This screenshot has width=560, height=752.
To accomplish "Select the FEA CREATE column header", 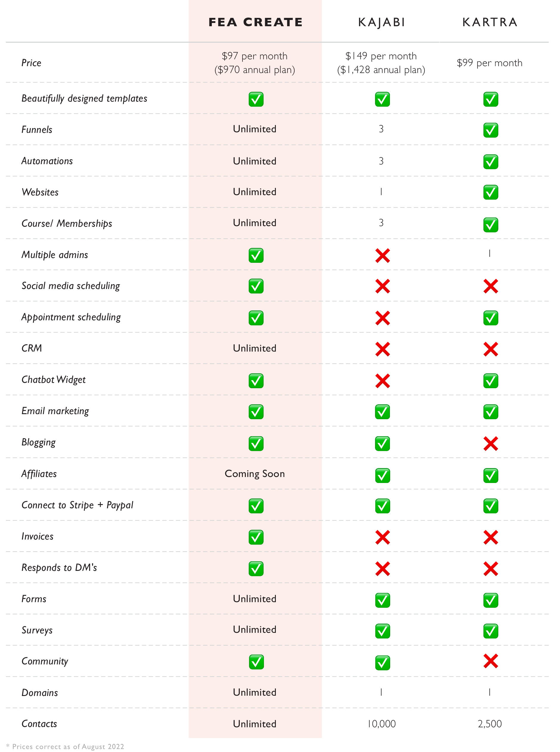I will click(255, 22).
